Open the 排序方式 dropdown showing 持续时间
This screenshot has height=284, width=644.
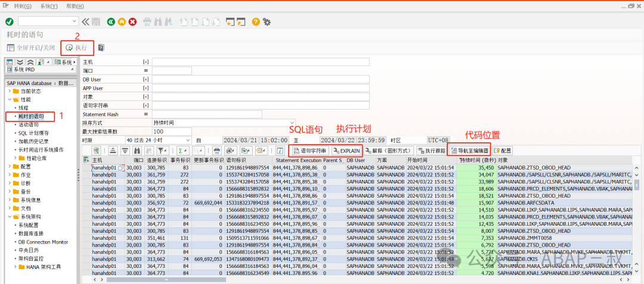(292, 123)
